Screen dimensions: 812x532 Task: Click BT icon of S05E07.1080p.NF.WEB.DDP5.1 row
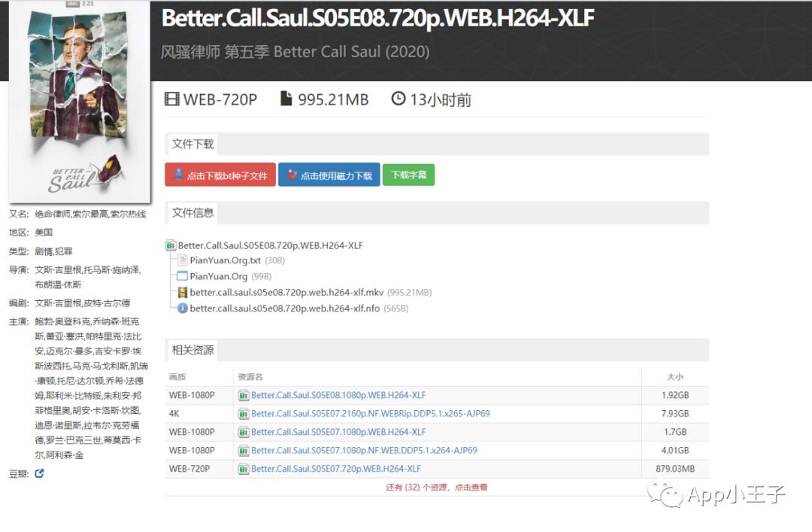244,451
